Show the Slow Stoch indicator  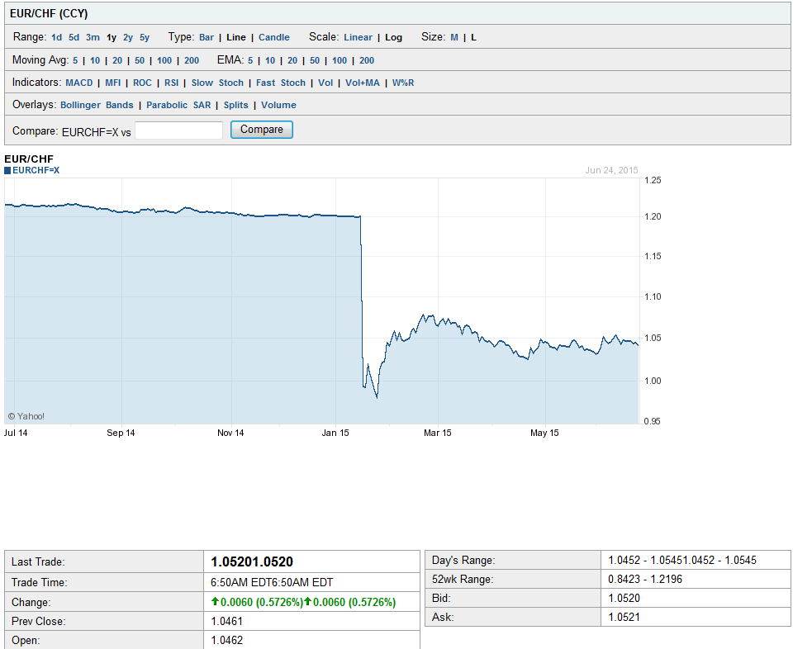pos(217,83)
